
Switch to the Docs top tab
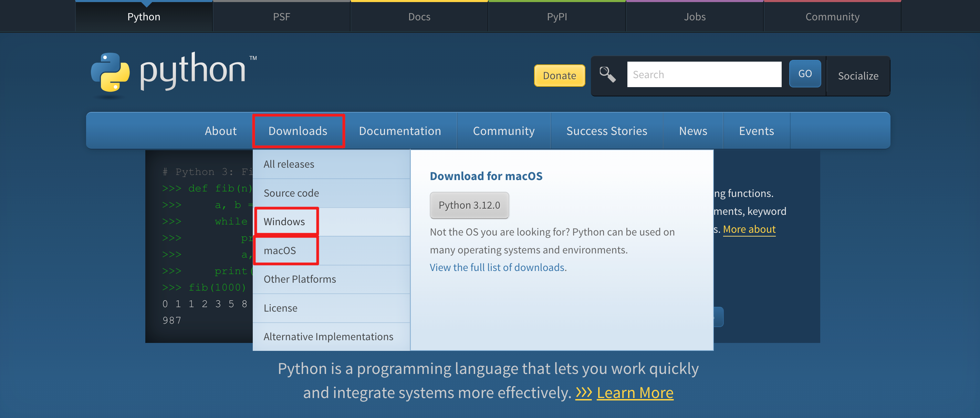(x=419, y=17)
